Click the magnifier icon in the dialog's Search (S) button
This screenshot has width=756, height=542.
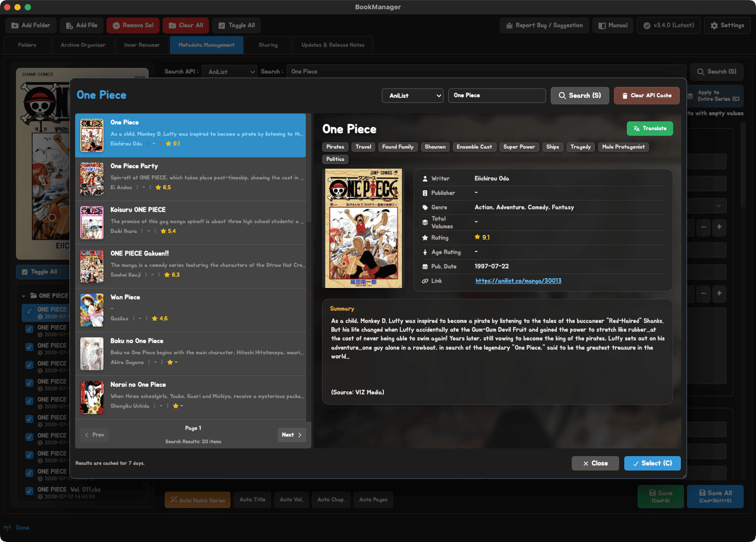[x=562, y=96]
